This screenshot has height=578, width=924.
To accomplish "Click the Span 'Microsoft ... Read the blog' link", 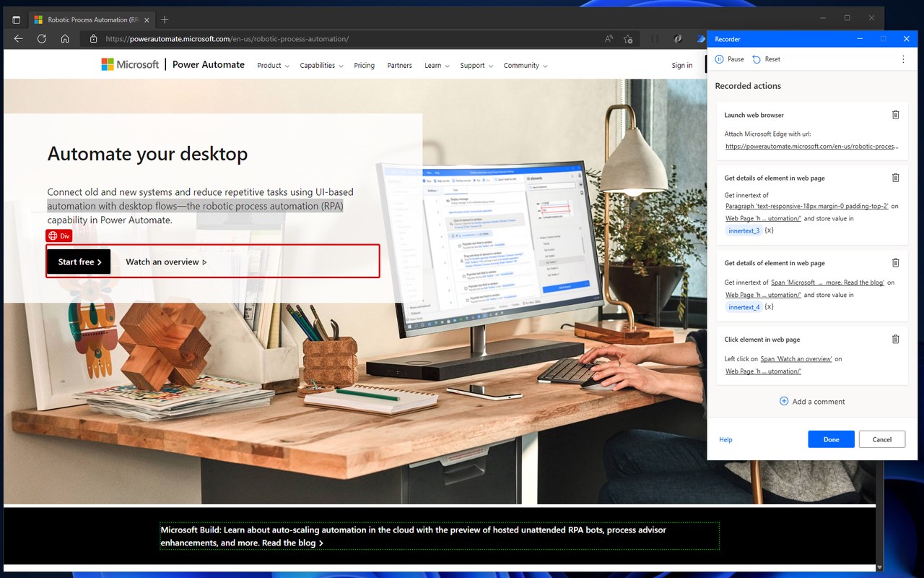I will click(x=827, y=282).
